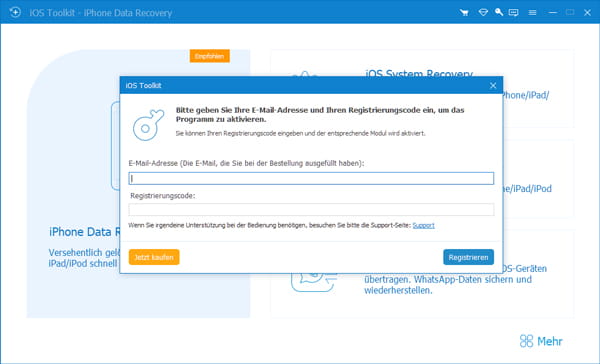
Task: Click the key disk icon in dialog
Action: [148, 125]
